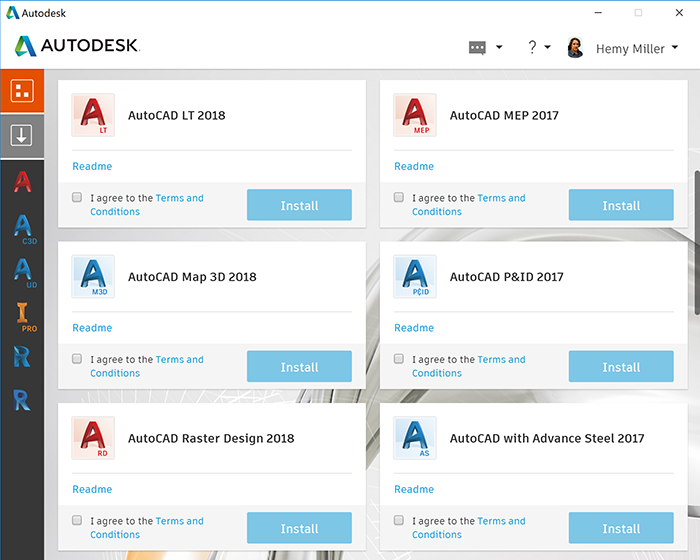This screenshot has height=560, width=700.
Task: Click the AutoCAD MEP 2017 product icon
Action: (x=415, y=115)
